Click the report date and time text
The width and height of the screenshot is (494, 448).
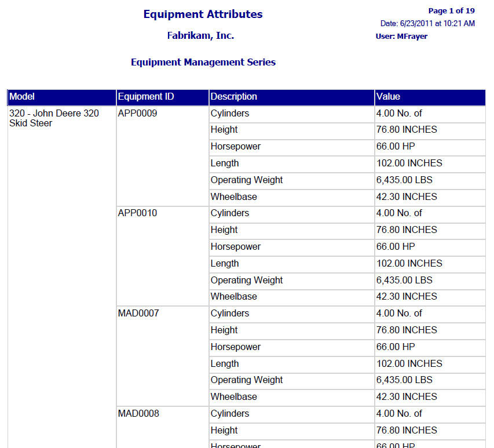(427, 24)
